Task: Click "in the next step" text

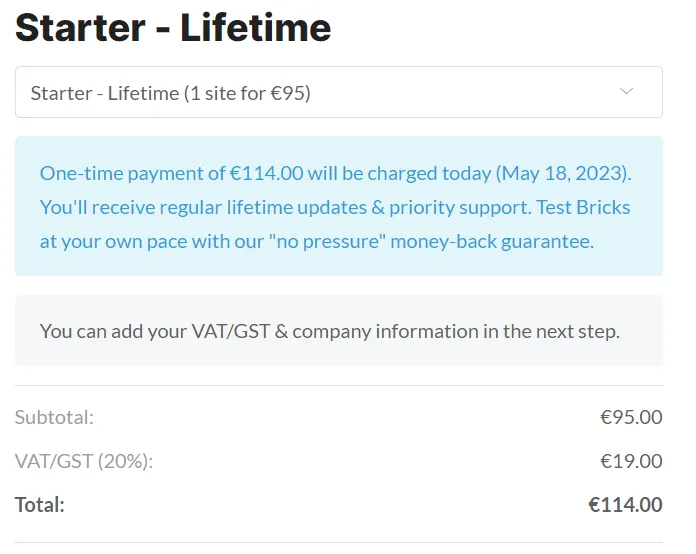Action: coord(550,331)
